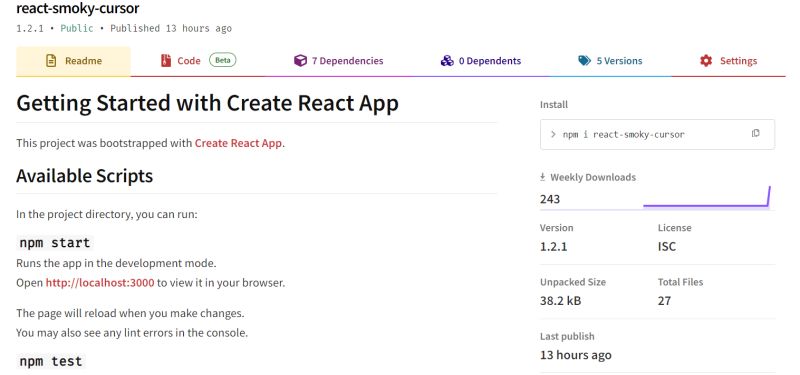Click the Public visibility label
Viewport: 800px width, 375px height.
pos(77,29)
